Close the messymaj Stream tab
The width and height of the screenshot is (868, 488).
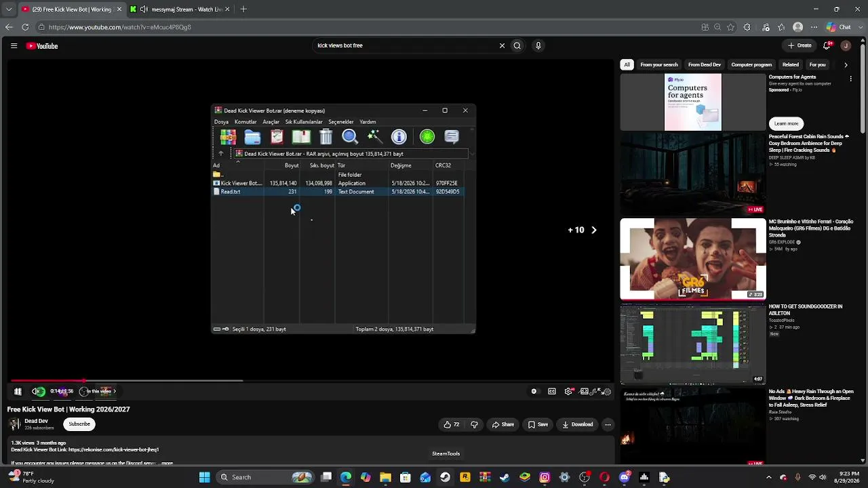[x=227, y=9]
